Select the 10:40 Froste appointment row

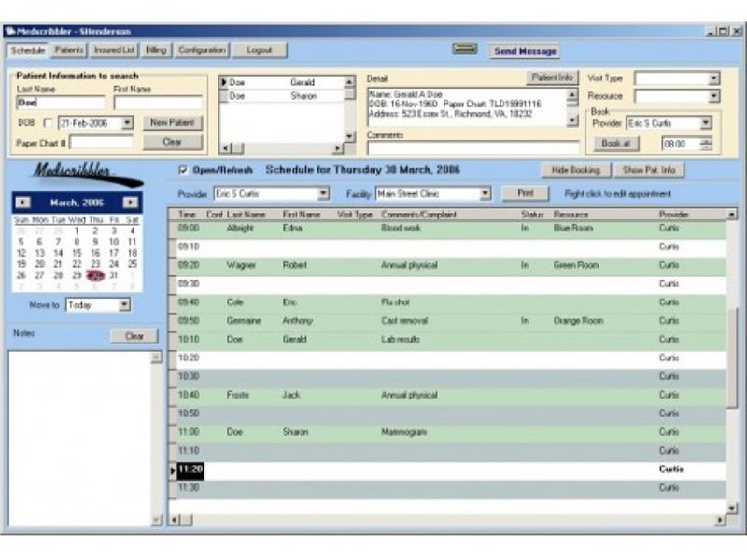pos(451,396)
